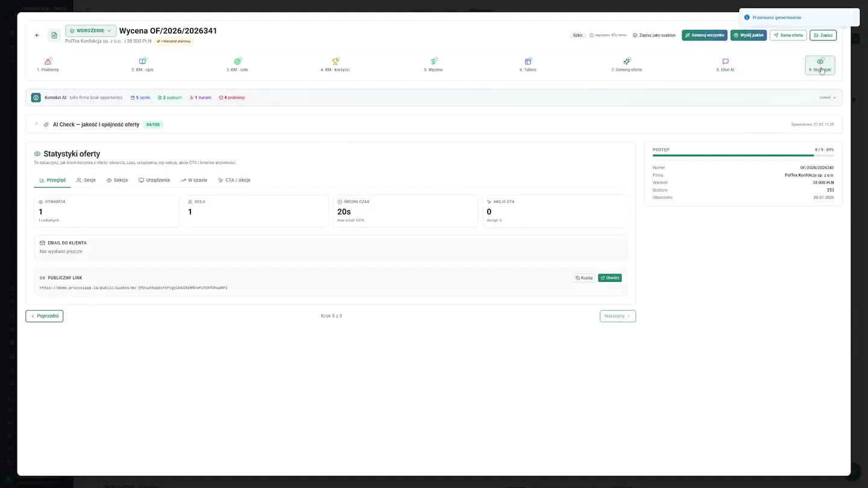Click the '1 transkr.' context chip

pyautogui.click(x=201, y=98)
